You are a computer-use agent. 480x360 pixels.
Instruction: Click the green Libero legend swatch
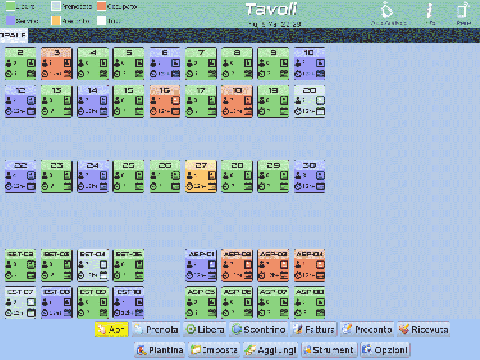[10, 6]
